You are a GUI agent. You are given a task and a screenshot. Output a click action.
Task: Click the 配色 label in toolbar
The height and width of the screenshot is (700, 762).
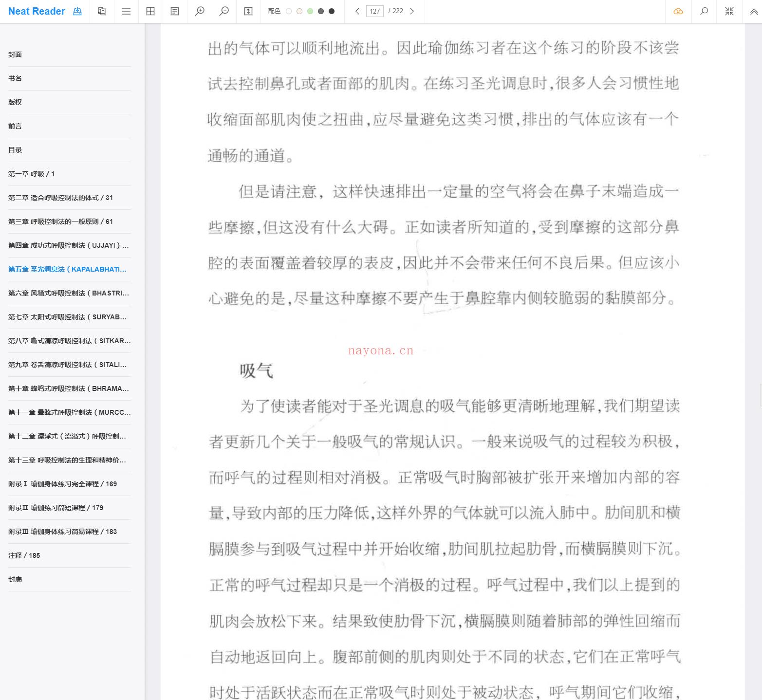pyautogui.click(x=274, y=11)
